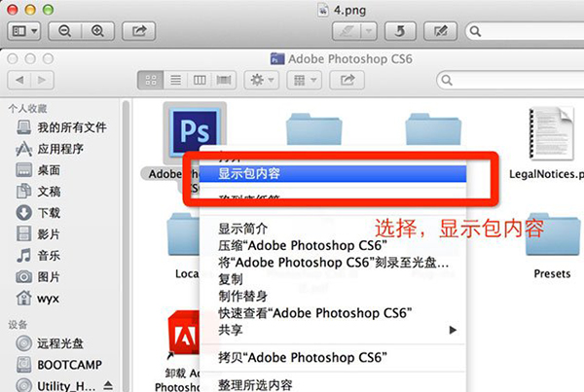
Task: Choose 快速查看“Adobe Photoshop CS6” menu item
Action: pyautogui.click(x=333, y=313)
